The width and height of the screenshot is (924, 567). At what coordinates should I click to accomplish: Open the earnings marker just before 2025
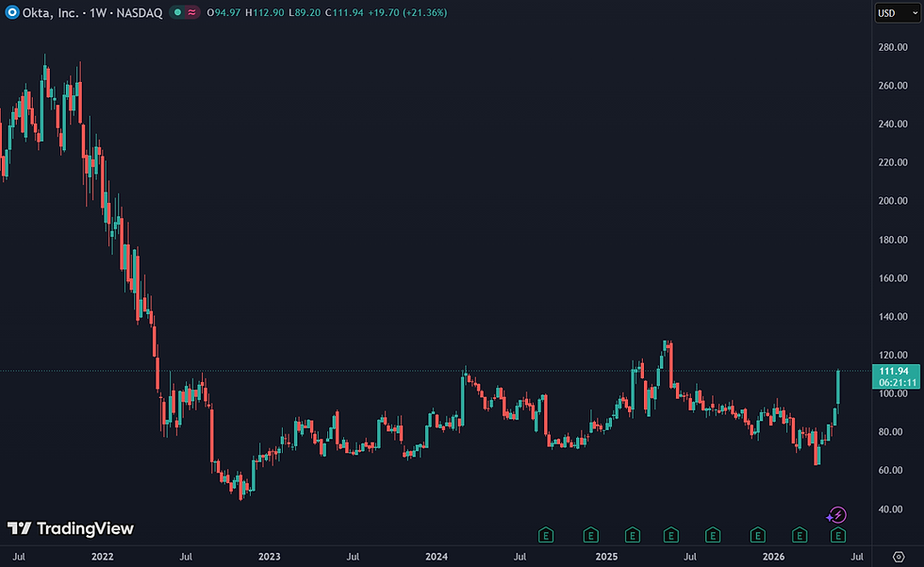point(590,535)
